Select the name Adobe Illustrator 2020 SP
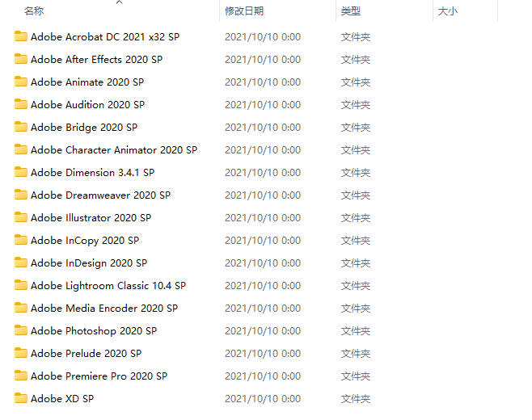The image size is (532, 420). pyautogui.click(x=91, y=217)
